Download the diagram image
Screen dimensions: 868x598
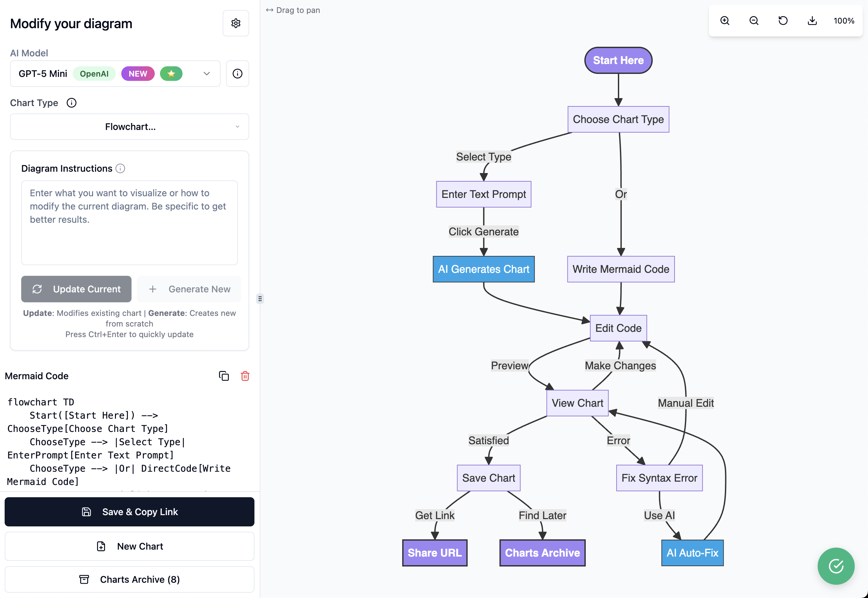[812, 21]
